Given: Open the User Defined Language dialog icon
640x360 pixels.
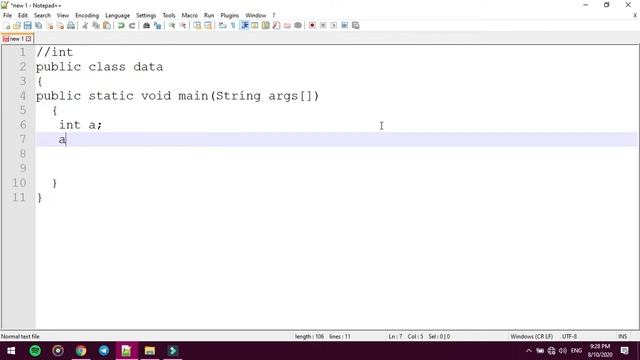Looking at the screenshot, I should point(255,25).
